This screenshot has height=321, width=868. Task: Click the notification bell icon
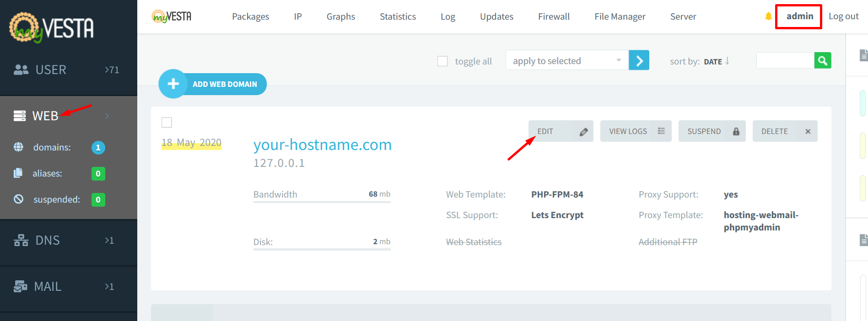[x=768, y=16]
